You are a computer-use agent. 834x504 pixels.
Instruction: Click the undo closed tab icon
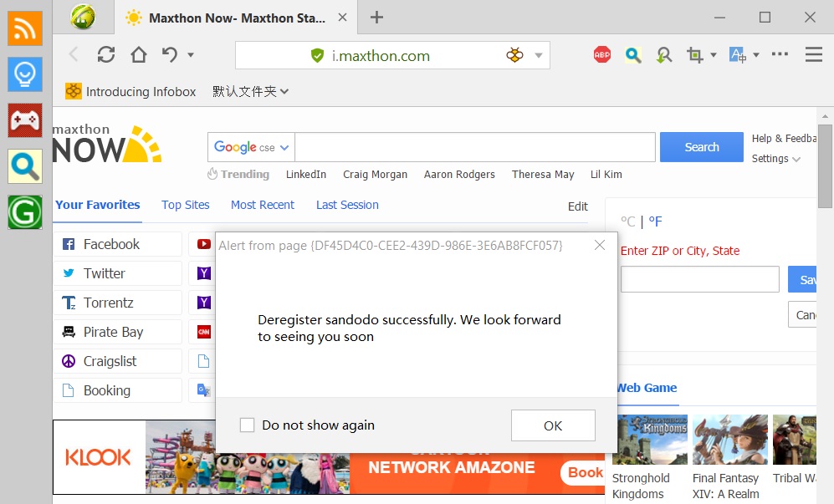tap(170, 54)
